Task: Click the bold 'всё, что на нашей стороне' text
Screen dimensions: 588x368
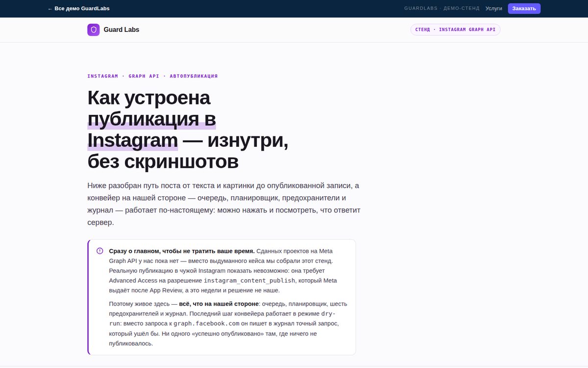Action: [219, 304]
